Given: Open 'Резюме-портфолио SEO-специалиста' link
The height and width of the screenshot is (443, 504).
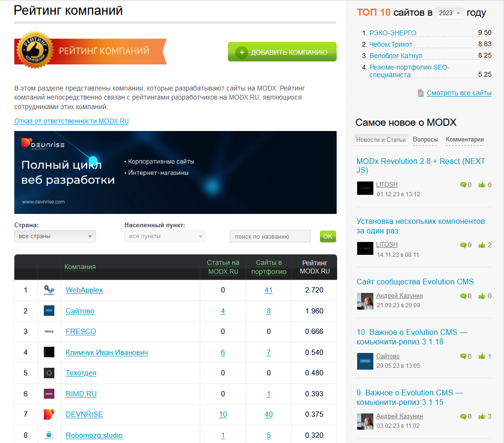Looking at the screenshot, I should [410, 71].
